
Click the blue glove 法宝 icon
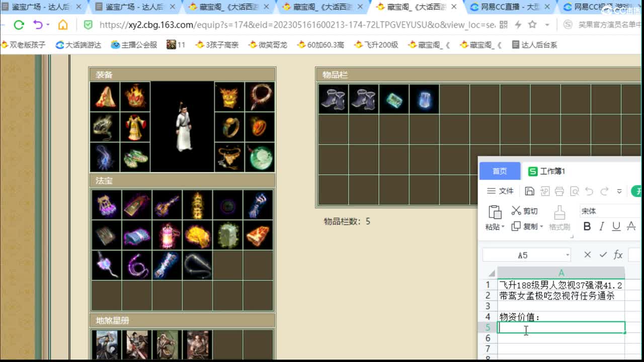[258, 205]
